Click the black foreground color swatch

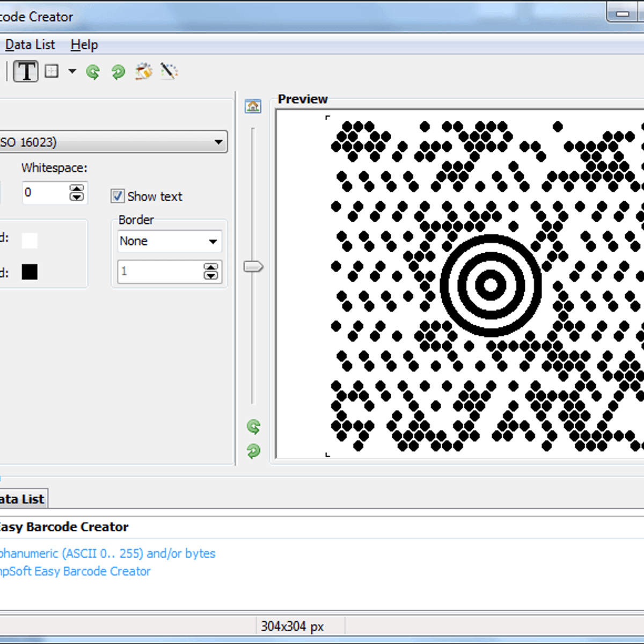(30, 272)
